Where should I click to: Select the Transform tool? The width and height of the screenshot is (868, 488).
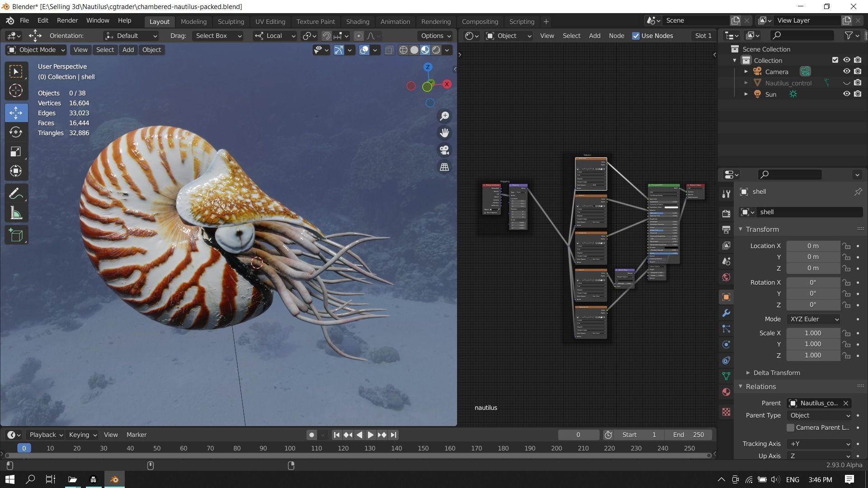coord(16,171)
